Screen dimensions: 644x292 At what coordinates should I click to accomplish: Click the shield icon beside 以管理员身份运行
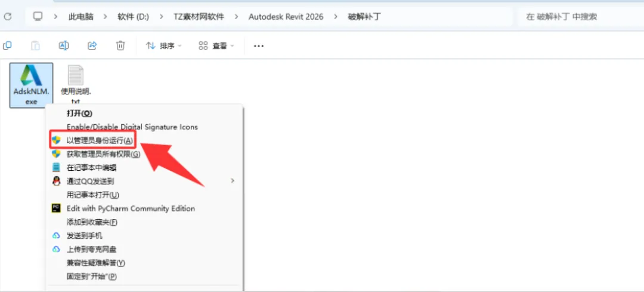pyautogui.click(x=56, y=140)
